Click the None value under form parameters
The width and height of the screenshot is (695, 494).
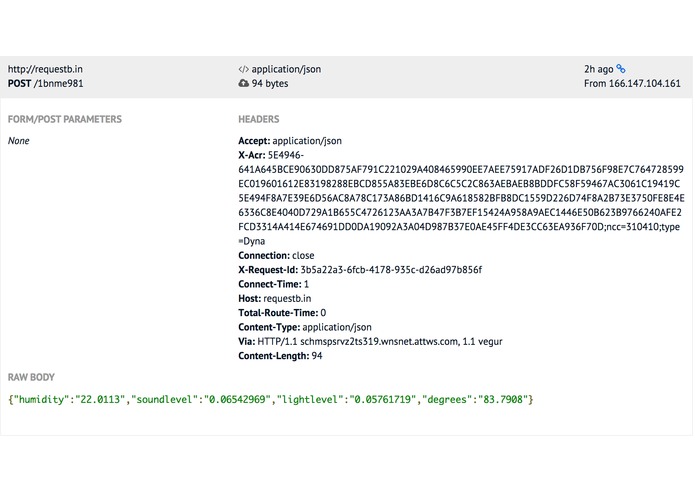pyautogui.click(x=19, y=141)
